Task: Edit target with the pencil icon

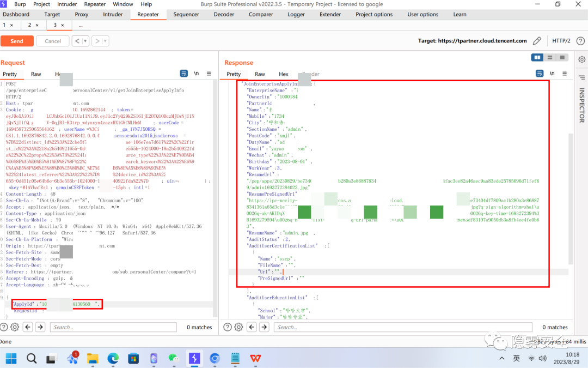Action: (x=537, y=40)
